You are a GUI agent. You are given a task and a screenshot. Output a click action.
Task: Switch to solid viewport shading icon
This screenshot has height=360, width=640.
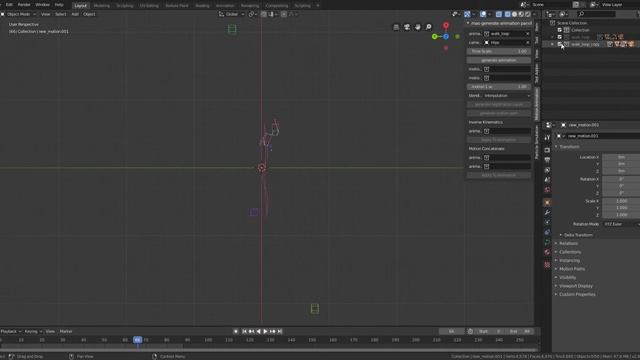click(x=514, y=14)
